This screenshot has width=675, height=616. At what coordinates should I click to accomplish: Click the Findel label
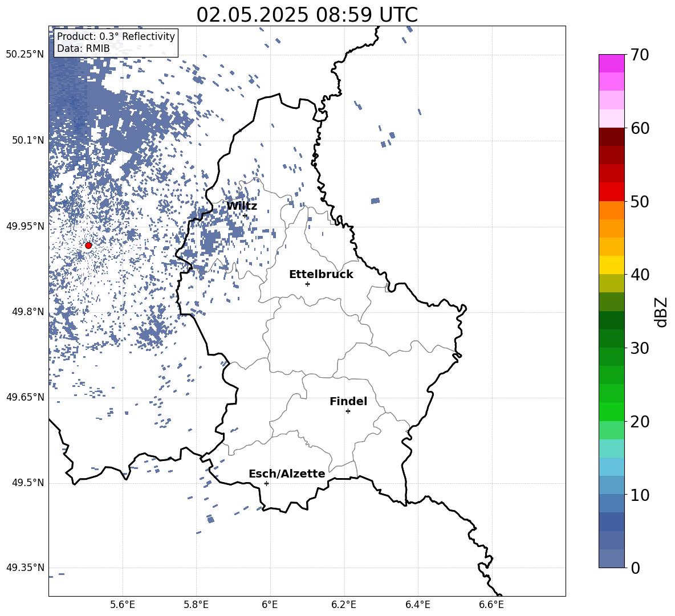[x=348, y=402]
